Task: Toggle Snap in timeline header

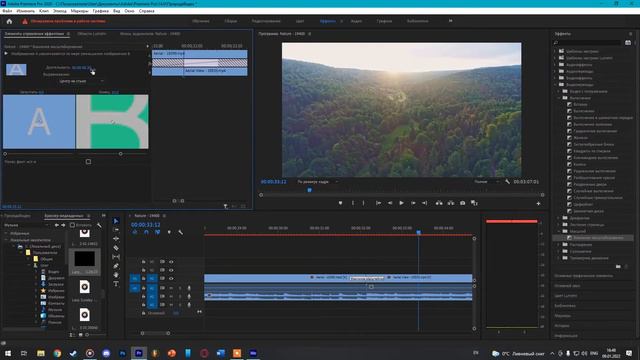Action: pyautogui.click(x=146, y=232)
